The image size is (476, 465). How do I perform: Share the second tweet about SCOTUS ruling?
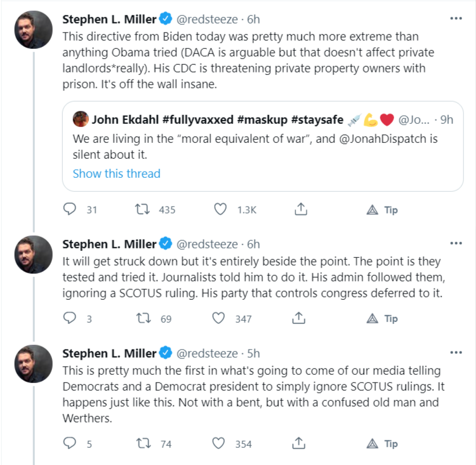point(301,318)
